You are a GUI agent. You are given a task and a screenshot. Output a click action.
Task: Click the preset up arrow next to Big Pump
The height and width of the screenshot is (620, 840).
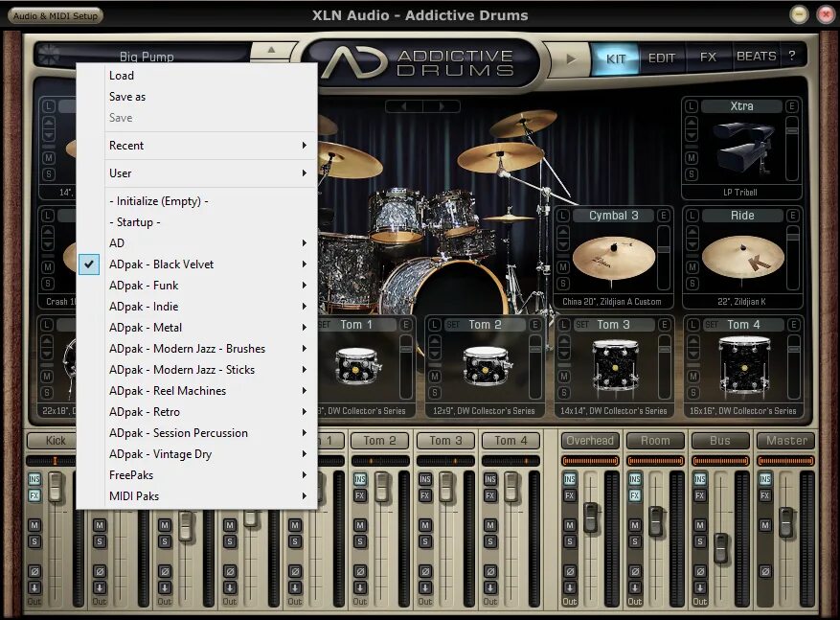click(271, 51)
